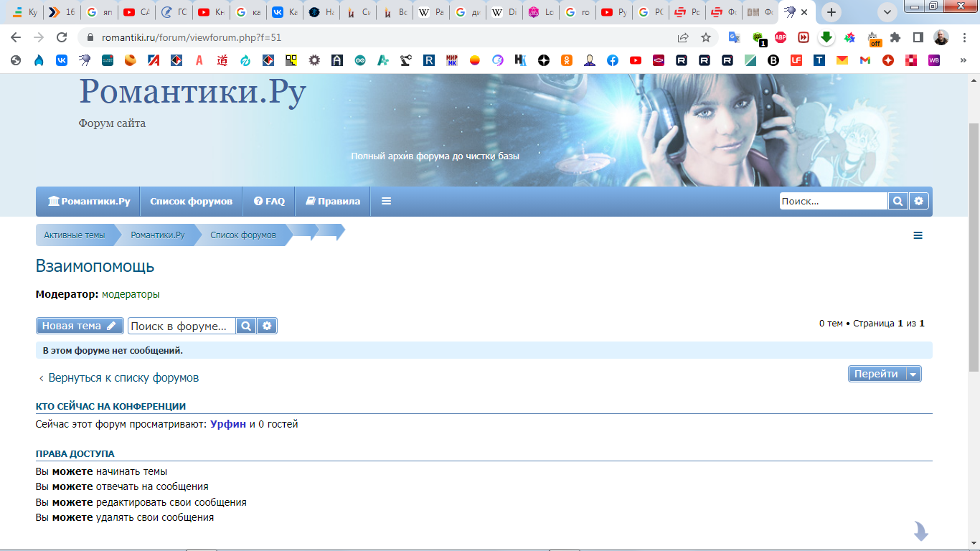Click the Новая тема button

click(x=80, y=326)
